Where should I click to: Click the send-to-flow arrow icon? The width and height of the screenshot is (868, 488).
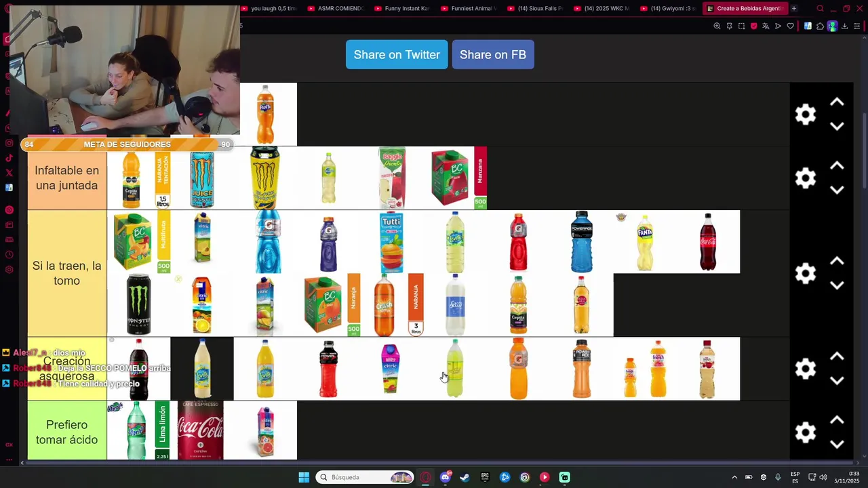778,26
